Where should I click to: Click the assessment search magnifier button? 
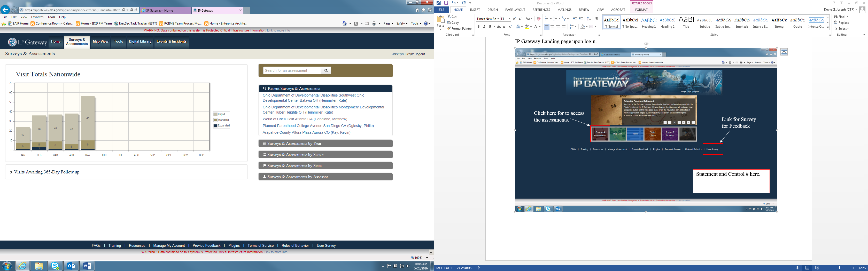(x=326, y=71)
